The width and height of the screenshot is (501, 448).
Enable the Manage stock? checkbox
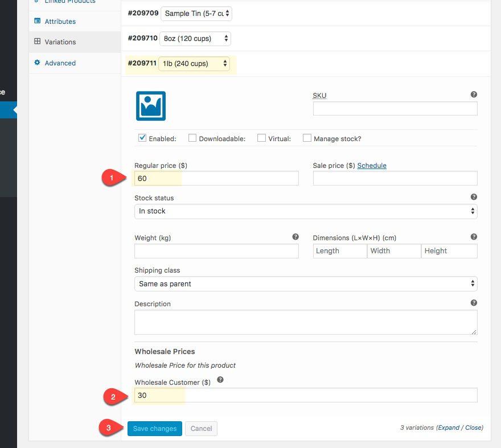tap(307, 138)
